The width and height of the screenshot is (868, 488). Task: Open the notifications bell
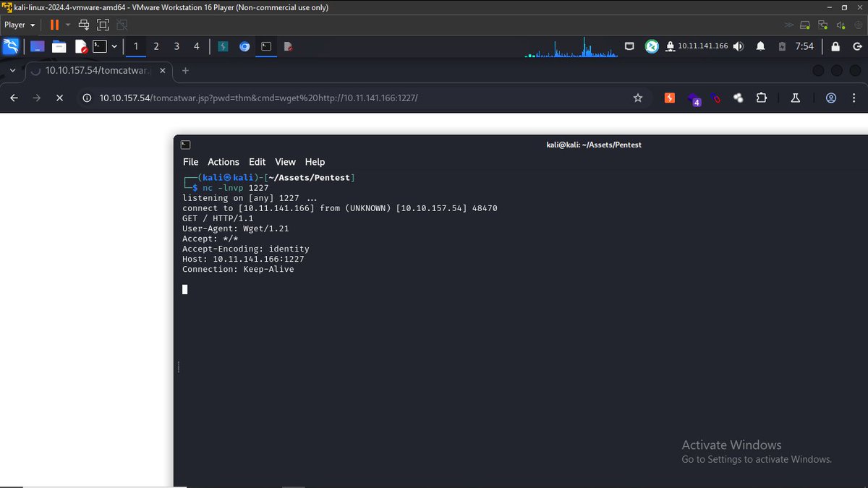(x=760, y=46)
